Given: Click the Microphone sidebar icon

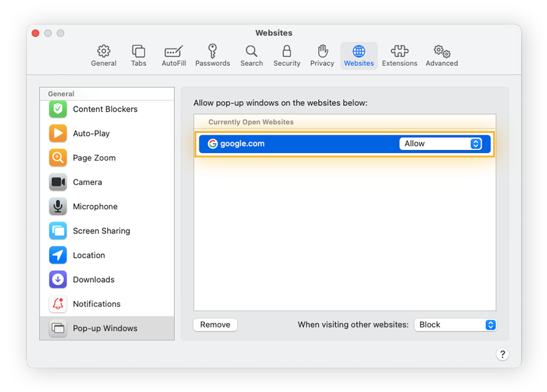Looking at the screenshot, I should (x=58, y=206).
